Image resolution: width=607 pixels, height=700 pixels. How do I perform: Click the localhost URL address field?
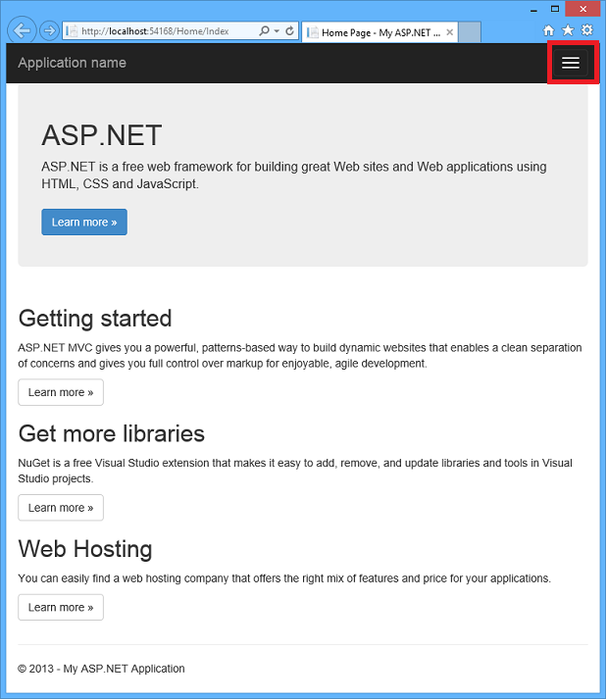tap(157, 31)
